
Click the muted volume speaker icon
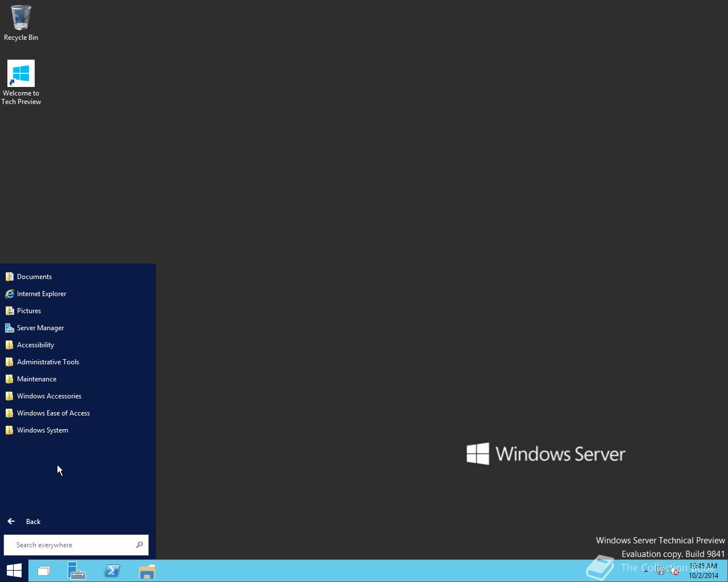coord(675,571)
